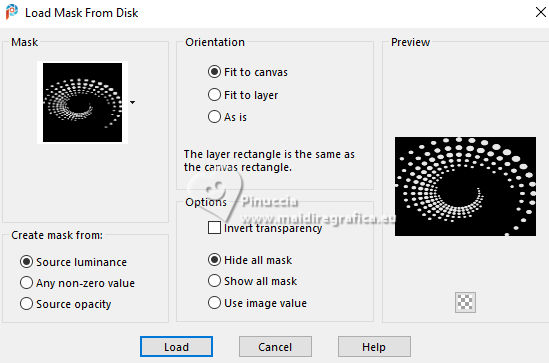Viewport: 549px width, 363px height.
Task: Close the Load Mask From Disk dialog
Action: tap(541, 12)
